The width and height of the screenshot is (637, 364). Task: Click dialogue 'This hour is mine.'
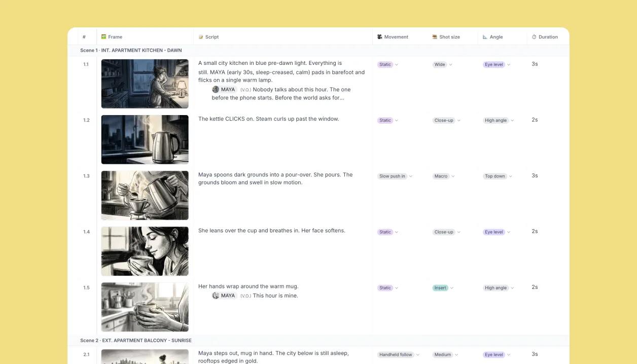pyautogui.click(x=275, y=296)
